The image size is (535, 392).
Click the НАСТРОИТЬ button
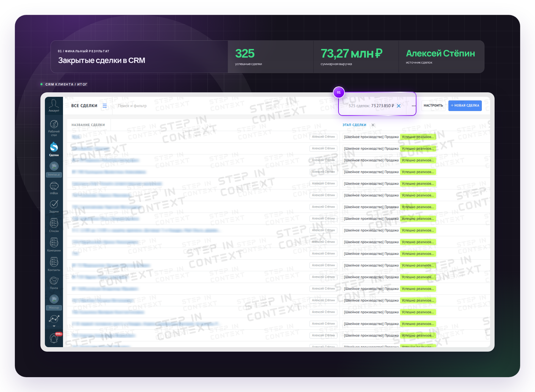tap(433, 105)
